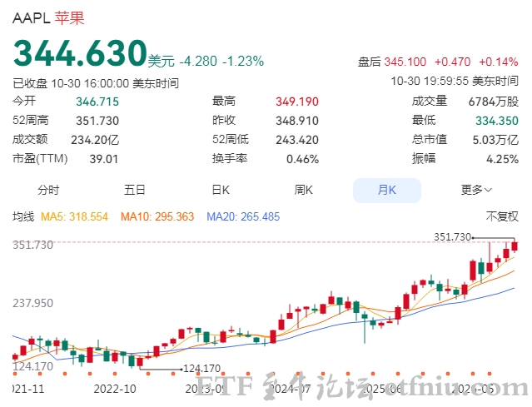Click the AAPL stock ticker name
This screenshot has width=532, height=407.
[x=31, y=18]
